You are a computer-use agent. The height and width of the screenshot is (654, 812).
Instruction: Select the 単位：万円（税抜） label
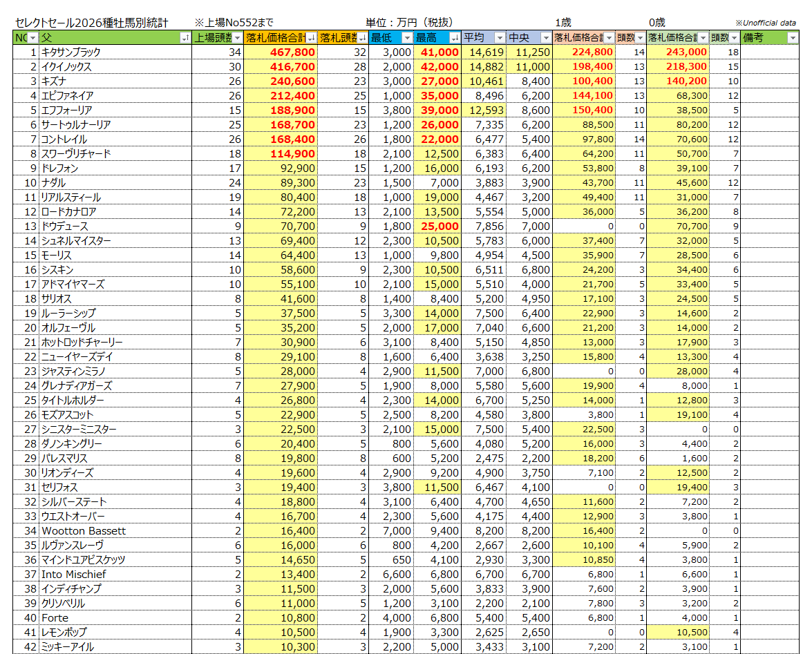click(409, 23)
